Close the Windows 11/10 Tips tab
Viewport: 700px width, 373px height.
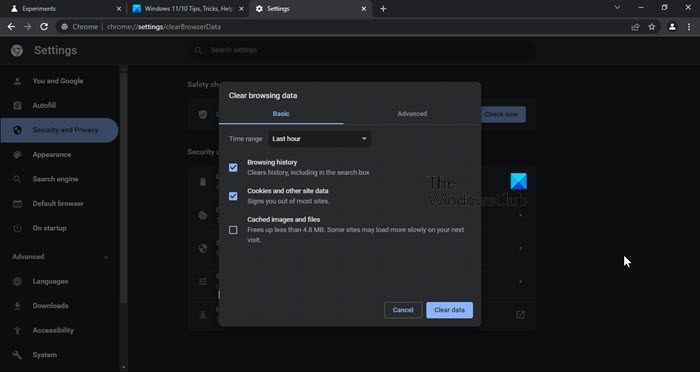[241, 8]
